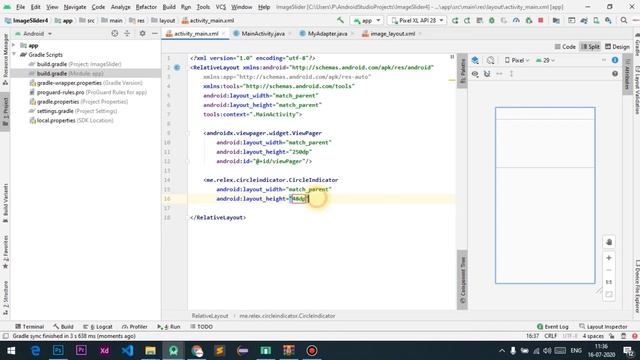Open API 29 version dropdown in preview

[545, 60]
